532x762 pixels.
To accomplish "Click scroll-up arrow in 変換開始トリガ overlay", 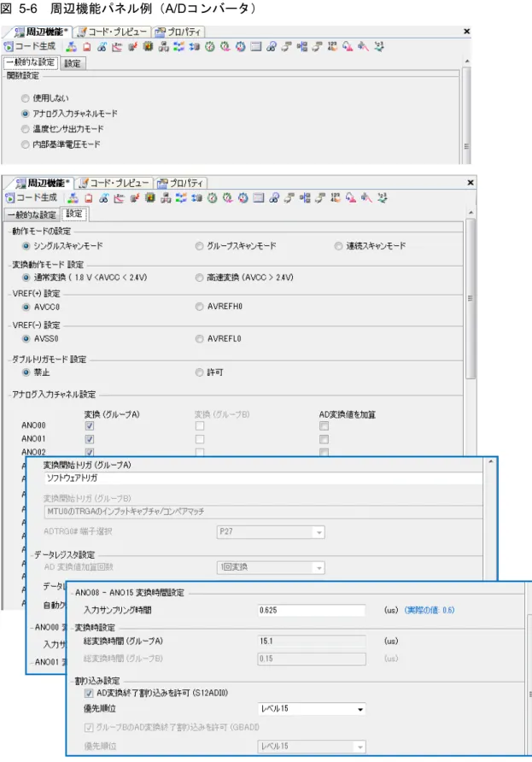I will [491, 461].
